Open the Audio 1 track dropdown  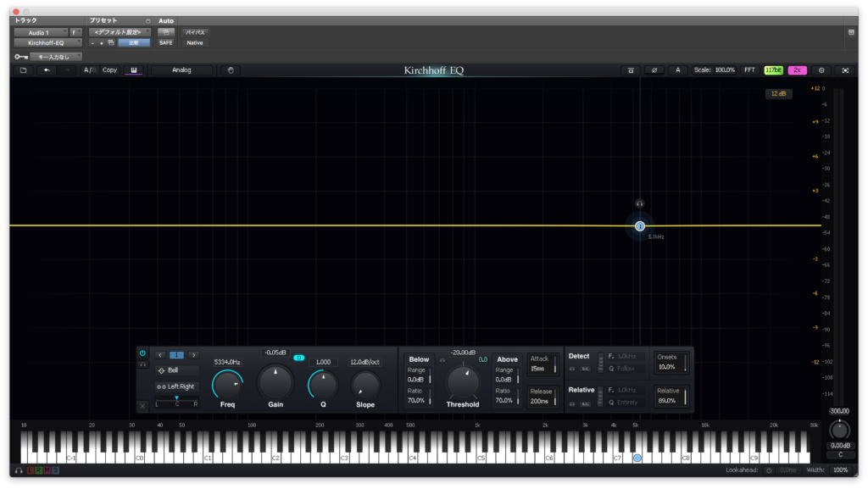pyautogui.click(x=41, y=33)
